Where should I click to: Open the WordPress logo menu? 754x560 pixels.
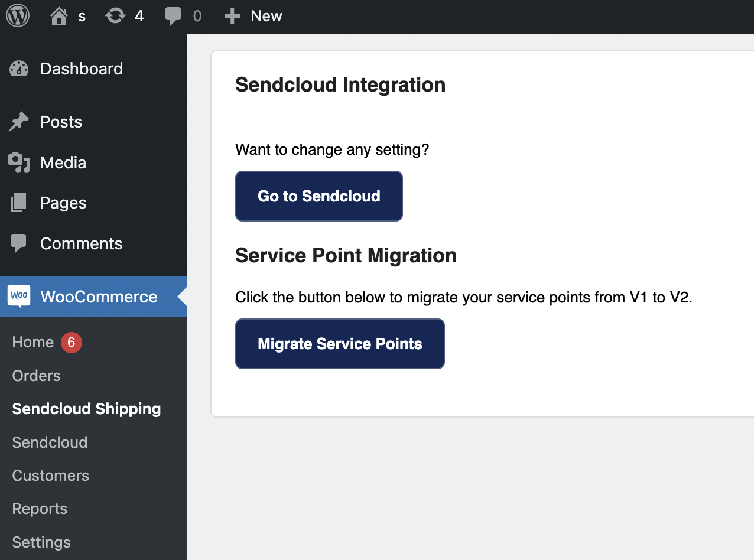[x=18, y=16]
